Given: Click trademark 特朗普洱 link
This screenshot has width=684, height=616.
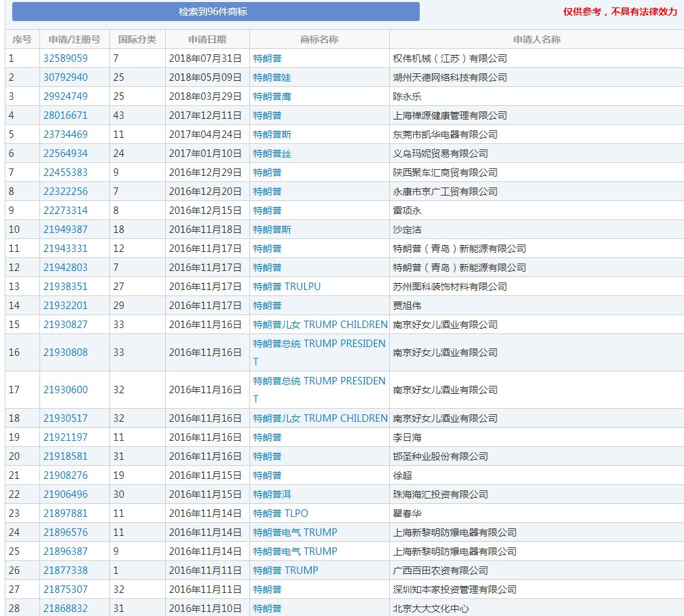Looking at the screenshot, I should [272, 494].
